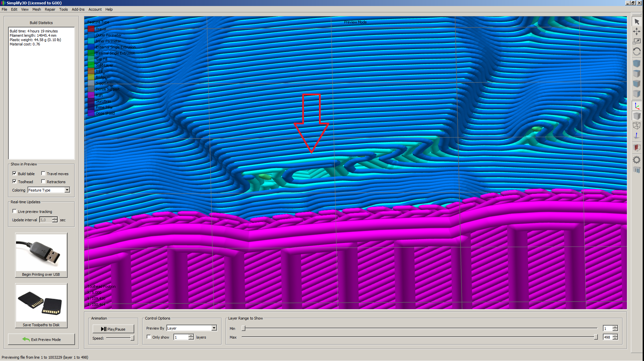
Task: Open the Edit menu
Action: [x=14, y=9]
